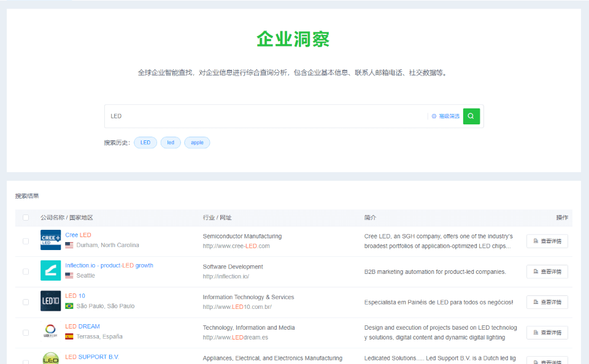This screenshot has width=589, height=364.
Task: Click the Inflection.io company logo
Action: point(50,271)
